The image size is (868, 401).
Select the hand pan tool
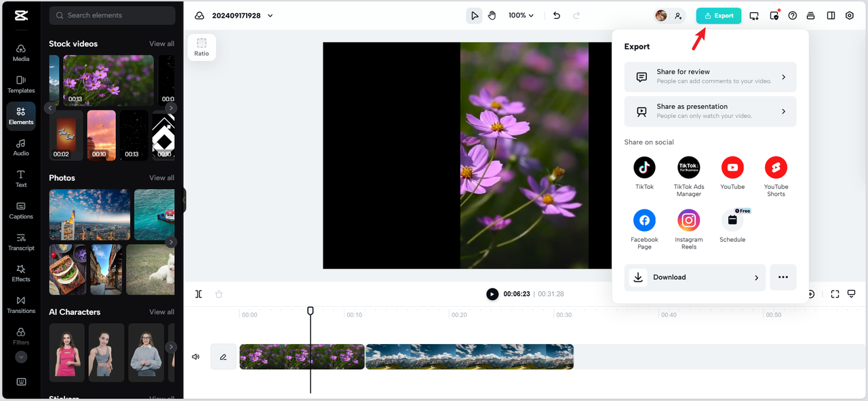click(492, 16)
